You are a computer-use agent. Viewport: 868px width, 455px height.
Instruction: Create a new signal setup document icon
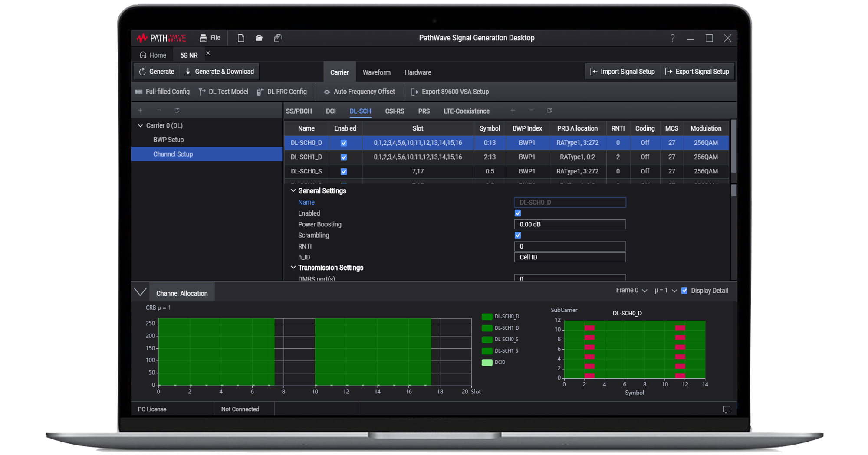(x=241, y=38)
